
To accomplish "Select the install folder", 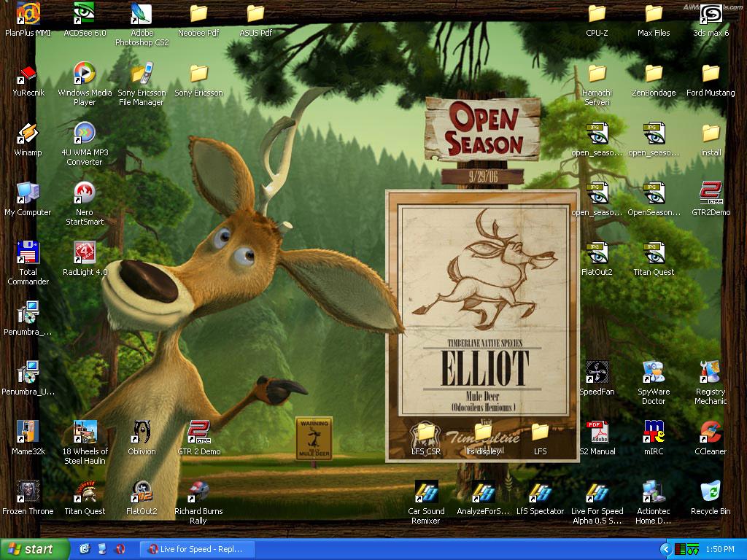I will (x=711, y=133).
